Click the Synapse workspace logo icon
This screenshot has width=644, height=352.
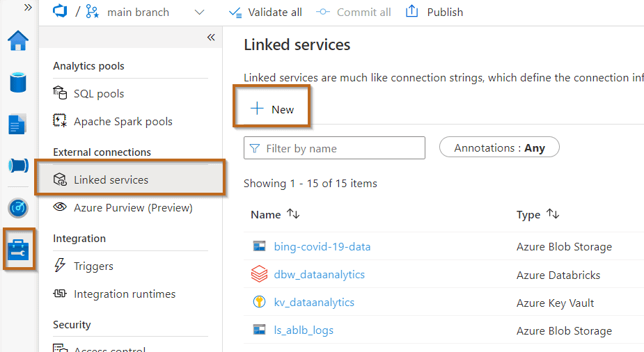point(60,11)
